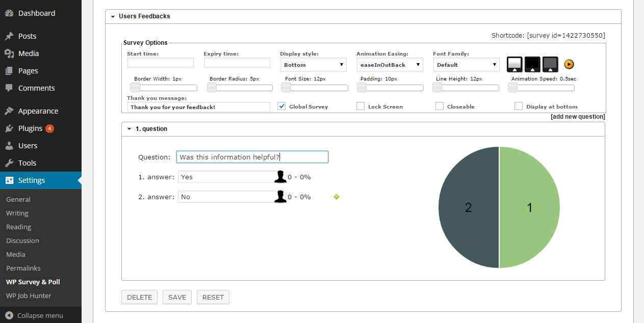Click the Collapse menu arrow icon
The image size is (644, 323).
point(9,315)
